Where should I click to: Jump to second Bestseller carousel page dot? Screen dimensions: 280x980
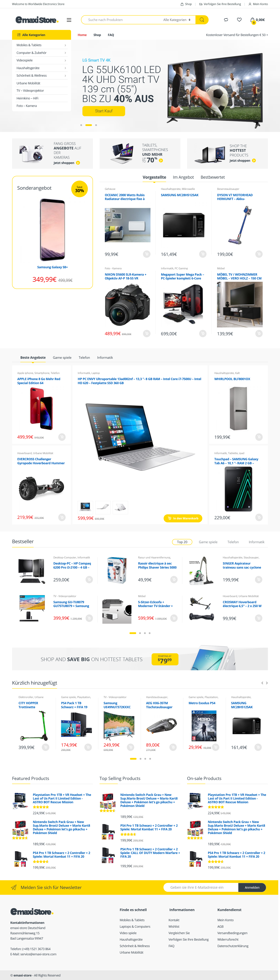[x=140, y=633]
